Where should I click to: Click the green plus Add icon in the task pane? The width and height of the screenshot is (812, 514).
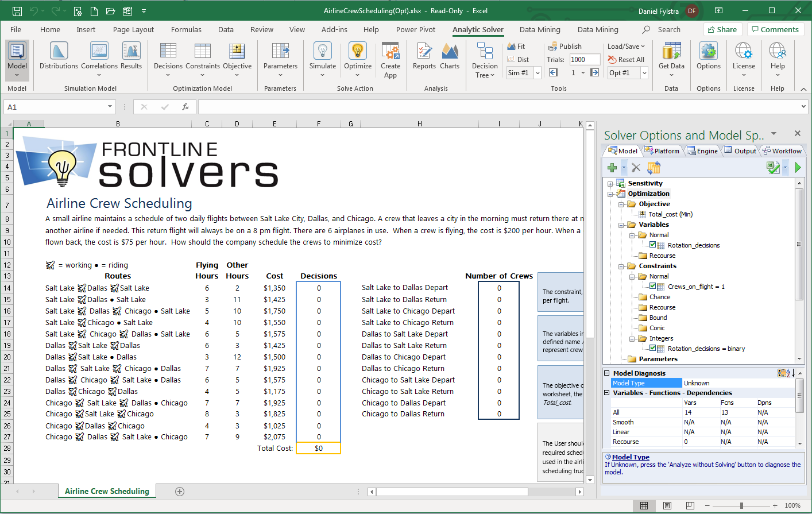point(613,168)
